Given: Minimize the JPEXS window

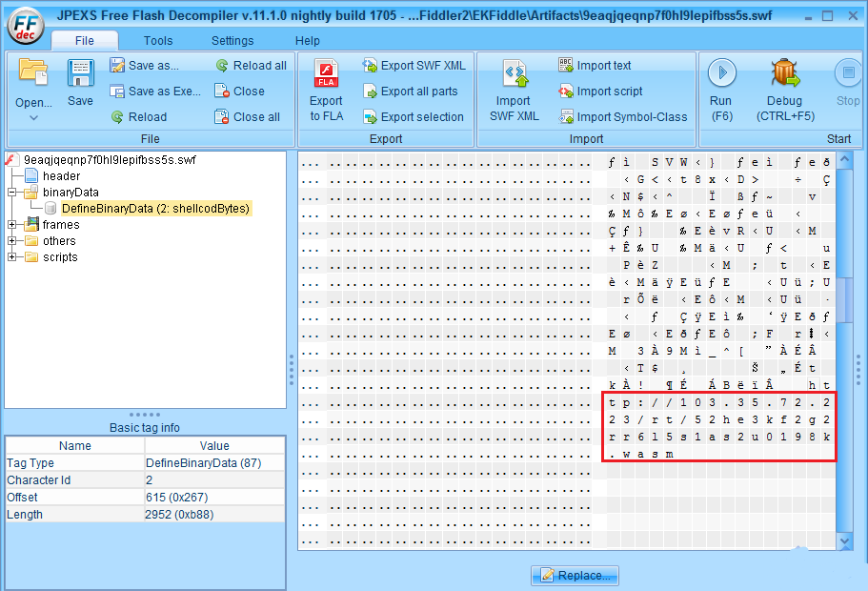Looking at the screenshot, I should tap(809, 16).
